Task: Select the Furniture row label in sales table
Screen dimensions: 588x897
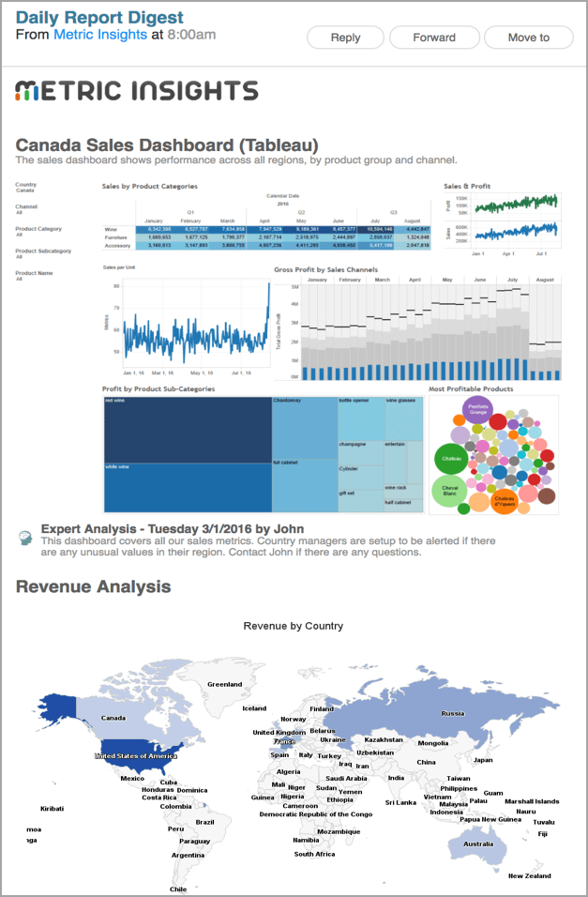Action: [116, 237]
